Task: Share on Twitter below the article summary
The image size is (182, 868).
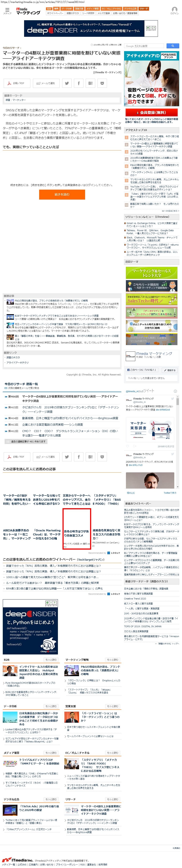Action: pyautogui.click(x=67, y=83)
